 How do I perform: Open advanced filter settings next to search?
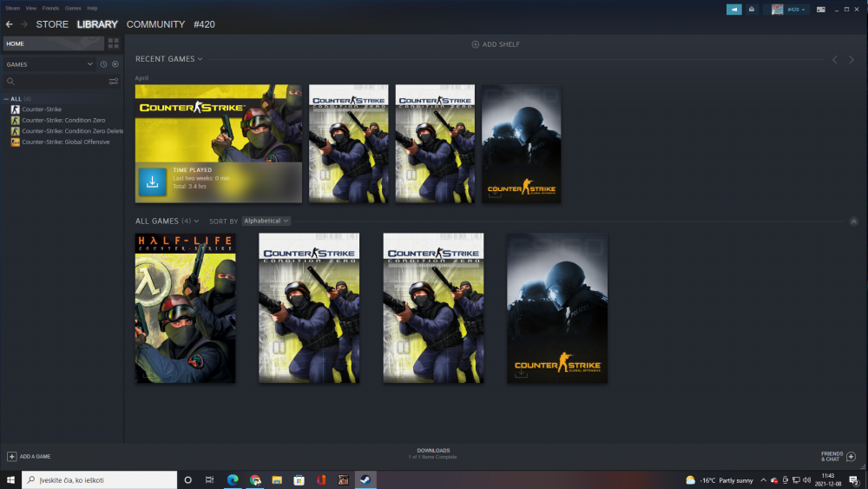[114, 82]
